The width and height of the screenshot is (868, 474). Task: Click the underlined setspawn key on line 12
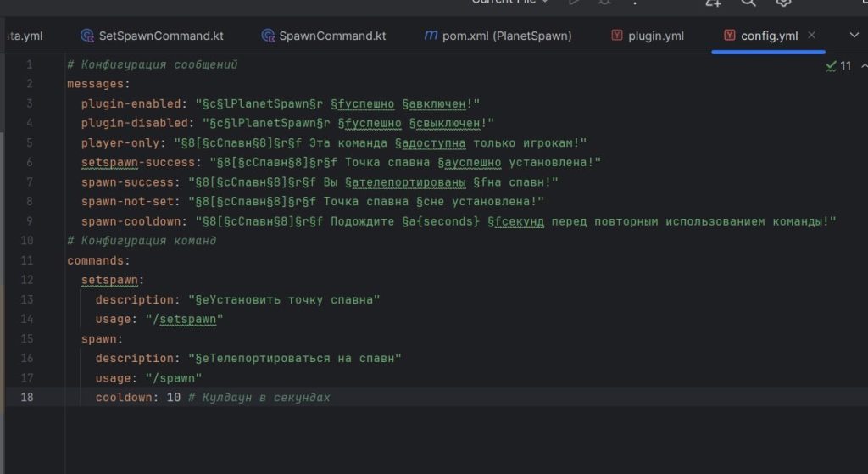pos(112,280)
